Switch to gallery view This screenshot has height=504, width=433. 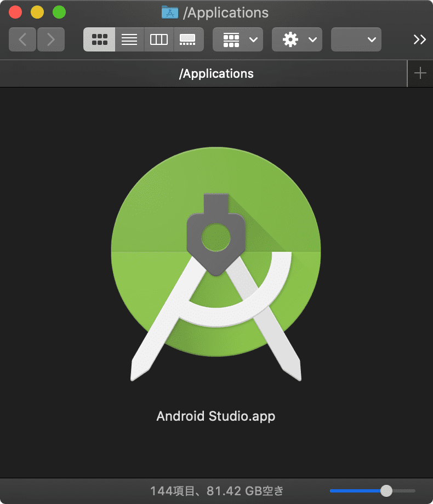[x=189, y=39]
